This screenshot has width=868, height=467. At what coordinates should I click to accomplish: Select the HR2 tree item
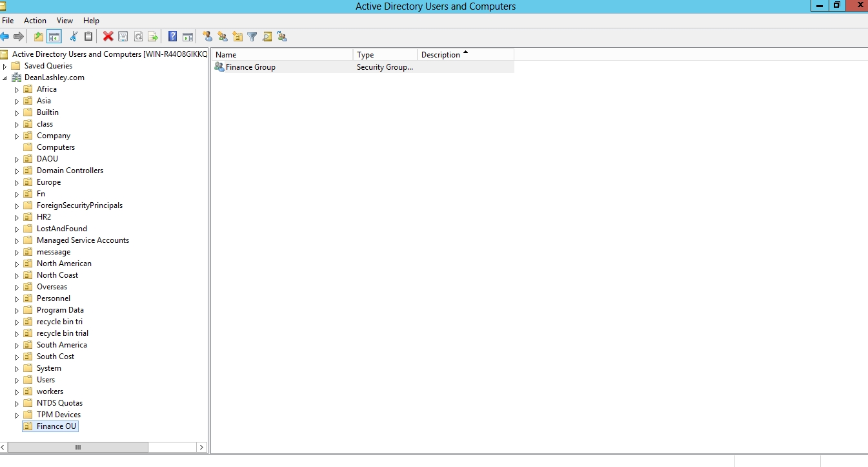[44, 217]
